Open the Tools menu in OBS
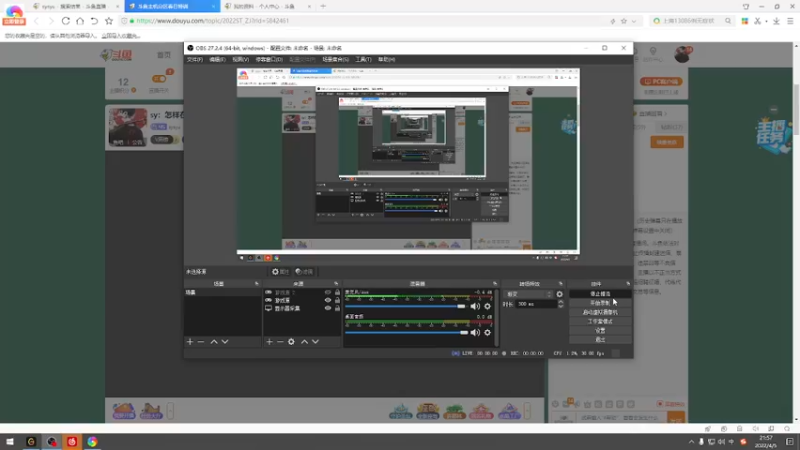The width and height of the screenshot is (800, 450). point(363,60)
